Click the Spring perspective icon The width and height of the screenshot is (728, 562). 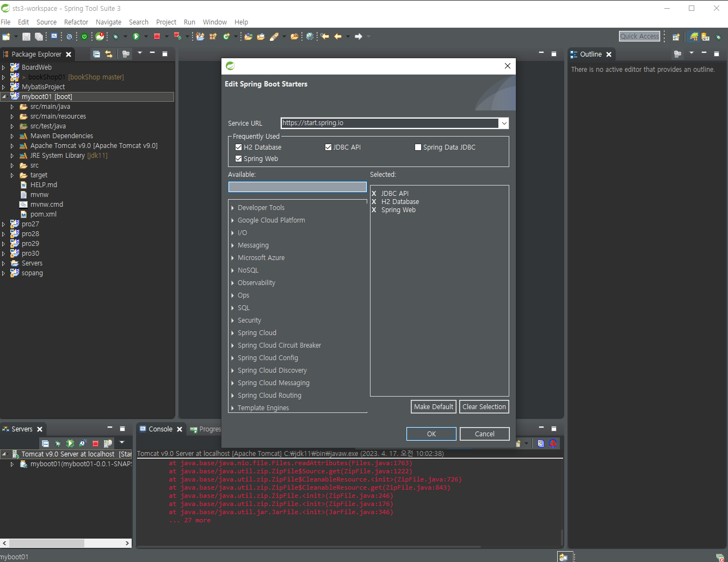694,37
